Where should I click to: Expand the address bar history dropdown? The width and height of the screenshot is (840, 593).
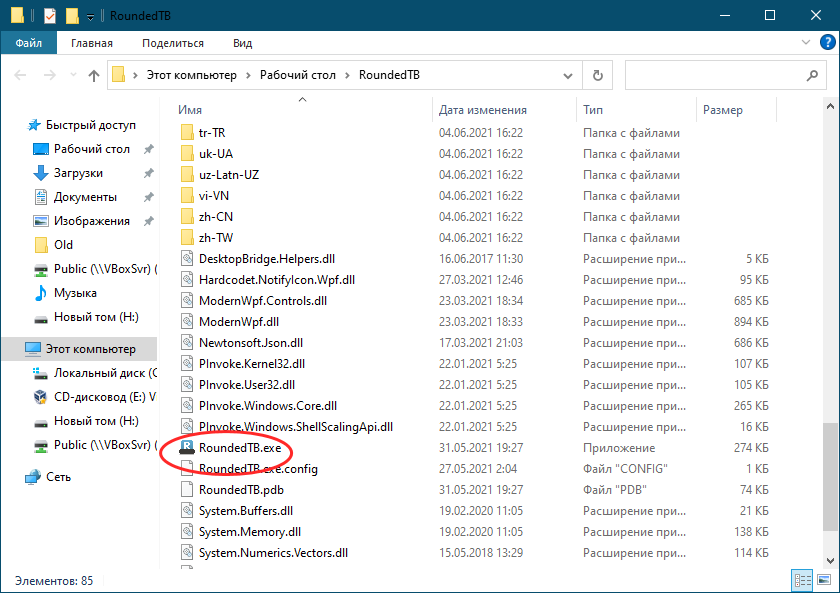coord(568,76)
